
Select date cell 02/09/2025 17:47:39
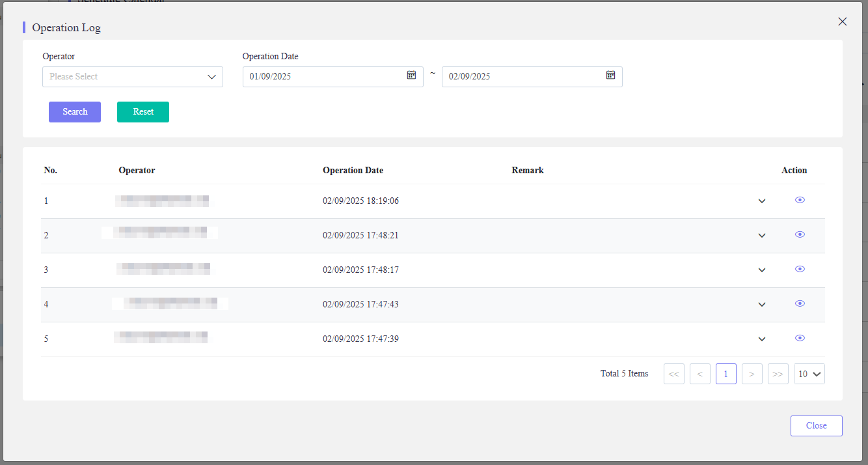coord(361,339)
